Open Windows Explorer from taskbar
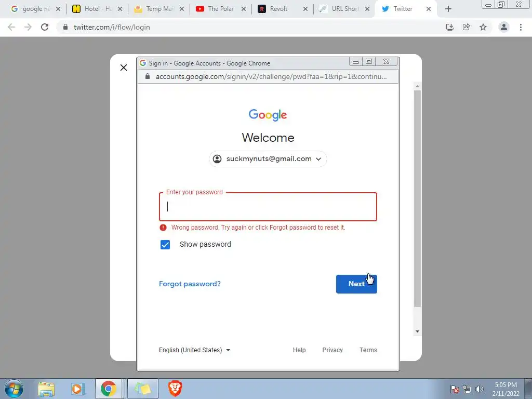 [46, 389]
